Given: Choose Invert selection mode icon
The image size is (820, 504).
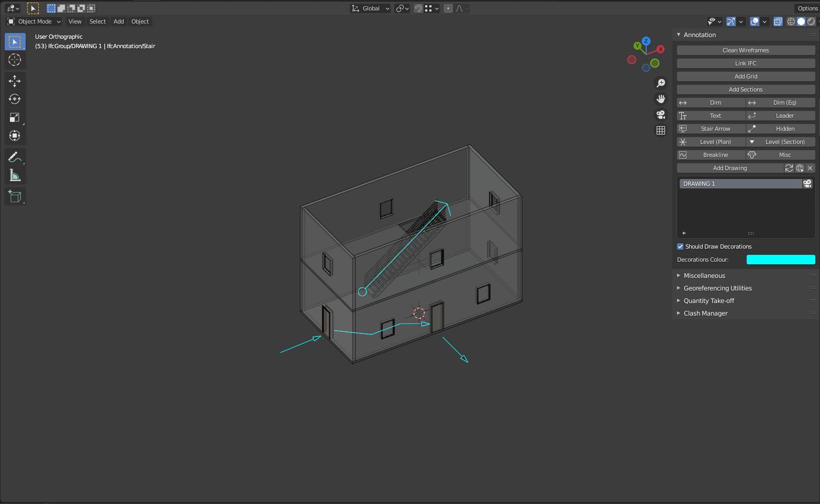Looking at the screenshot, I should pyautogui.click(x=81, y=8).
